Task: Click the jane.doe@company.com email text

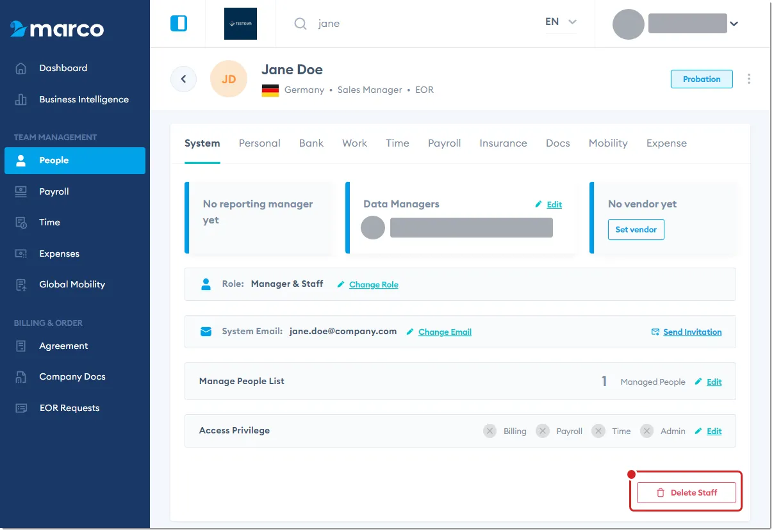Action: point(343,332)
